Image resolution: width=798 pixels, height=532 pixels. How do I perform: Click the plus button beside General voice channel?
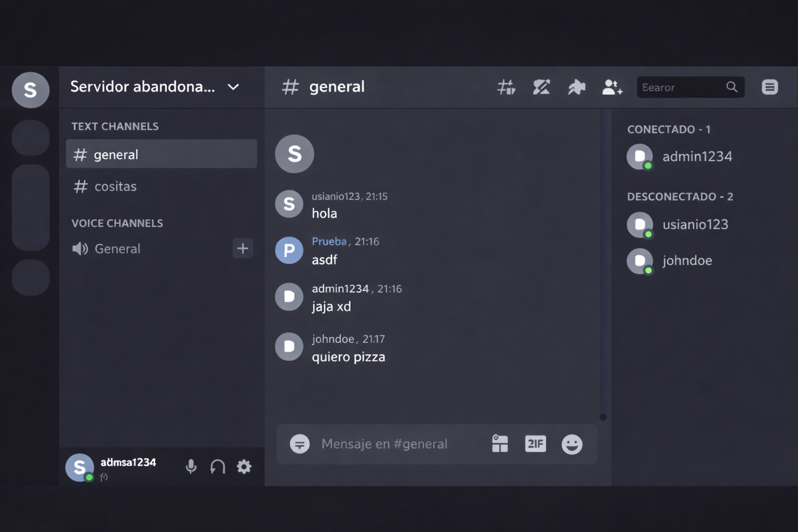click(x=243, y=248)
